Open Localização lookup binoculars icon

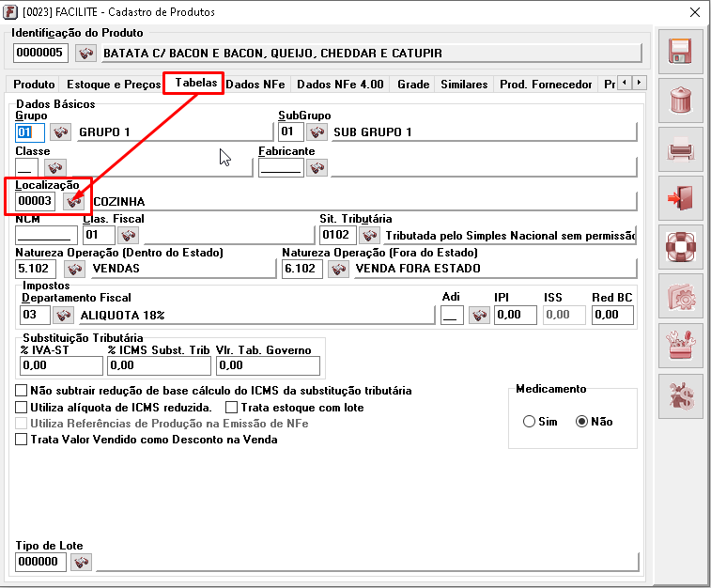[74, 201]
